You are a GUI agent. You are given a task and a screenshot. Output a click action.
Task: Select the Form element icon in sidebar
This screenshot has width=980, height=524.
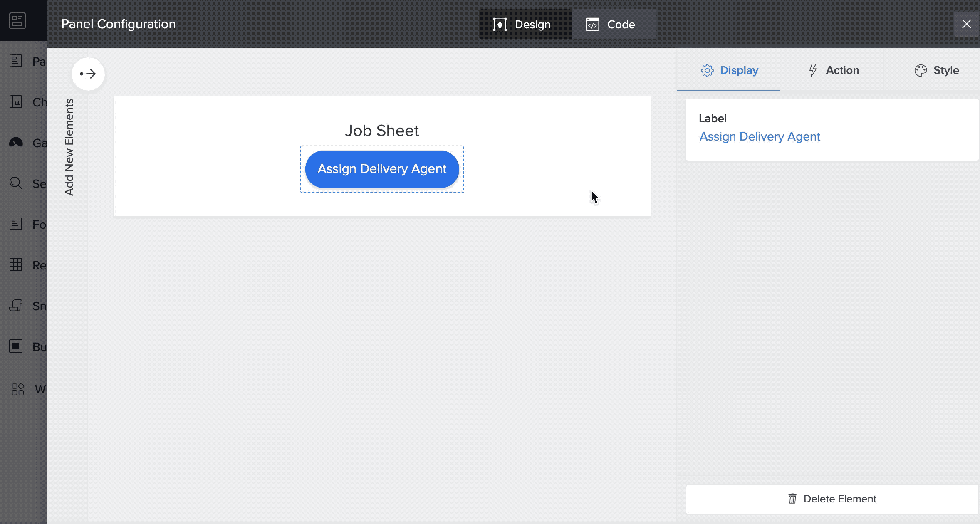(x=16, y=224)
